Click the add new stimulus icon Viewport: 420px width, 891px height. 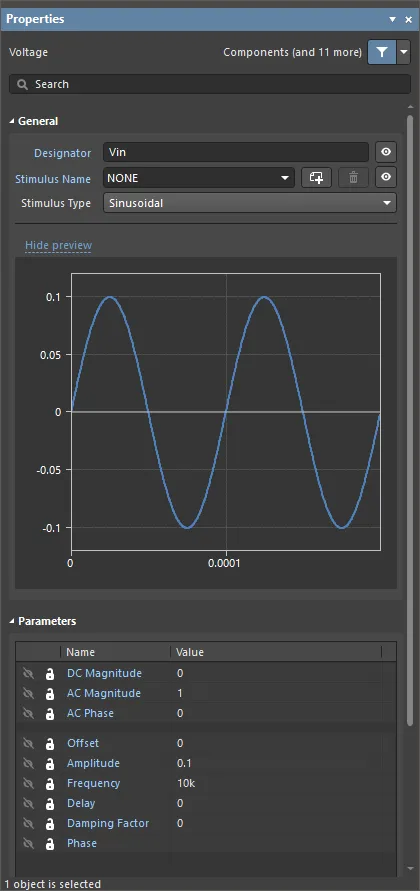(x=316, y=178)
